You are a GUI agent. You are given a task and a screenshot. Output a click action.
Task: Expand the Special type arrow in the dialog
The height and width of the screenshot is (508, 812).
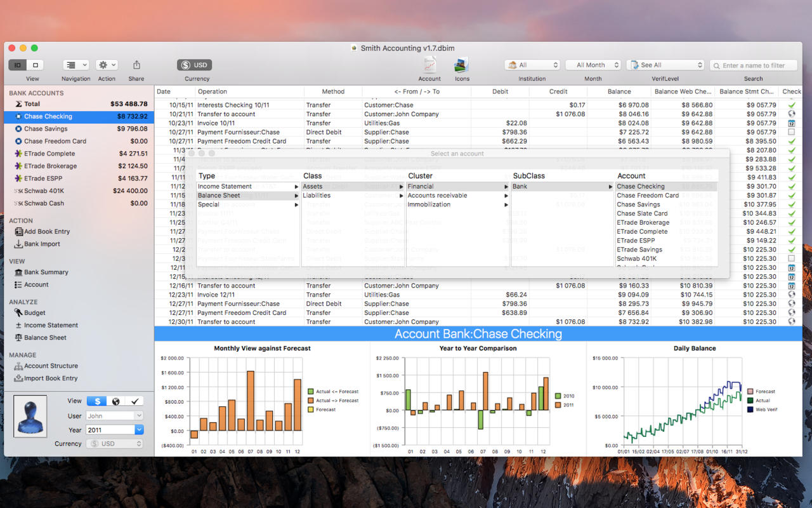click(296, 204)
